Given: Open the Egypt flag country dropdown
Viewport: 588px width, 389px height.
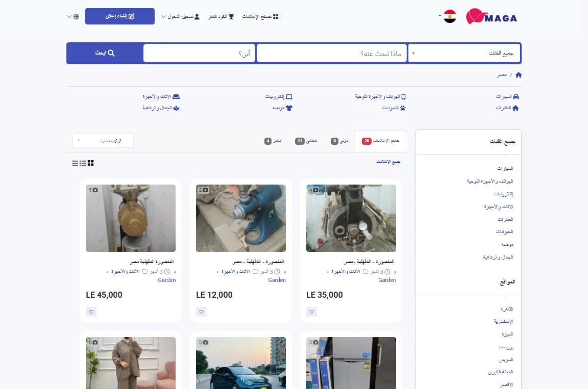Looking at the screenshot, I should coord(448,16).
